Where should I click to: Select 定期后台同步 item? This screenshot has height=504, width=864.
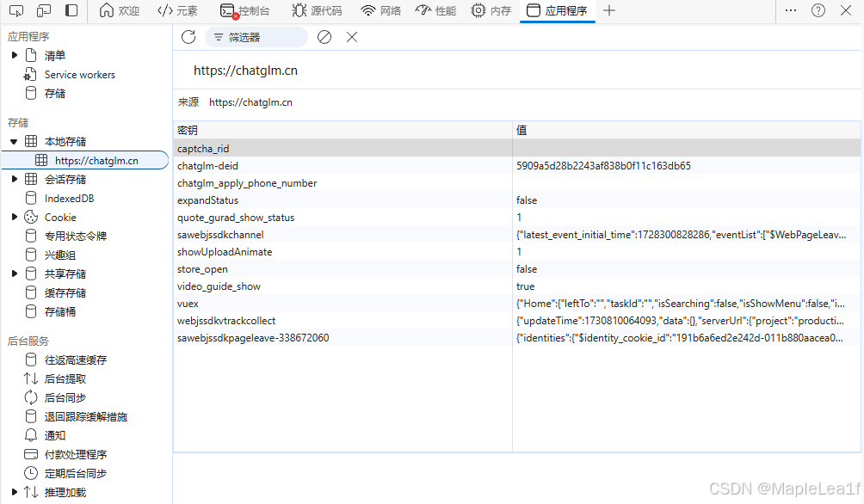[x=76, y=473]
